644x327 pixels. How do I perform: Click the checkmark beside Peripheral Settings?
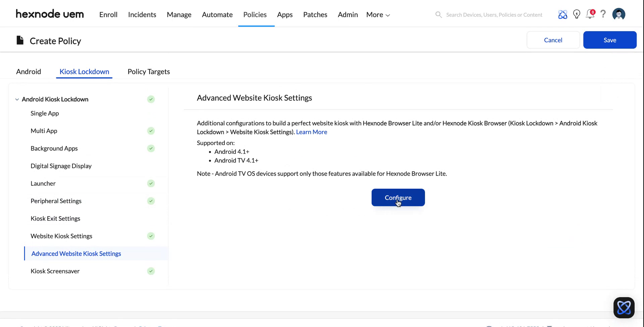pyautogui.click(x=151, y=201)
